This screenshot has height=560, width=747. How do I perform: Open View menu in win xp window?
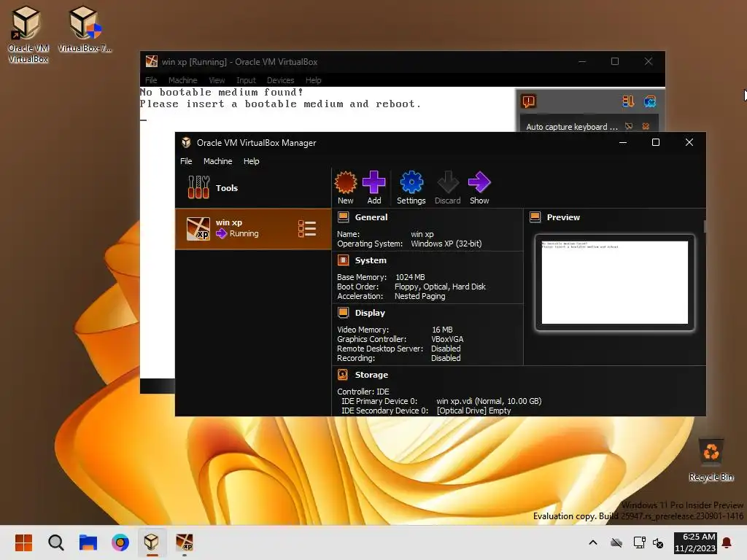pos(217,80)
